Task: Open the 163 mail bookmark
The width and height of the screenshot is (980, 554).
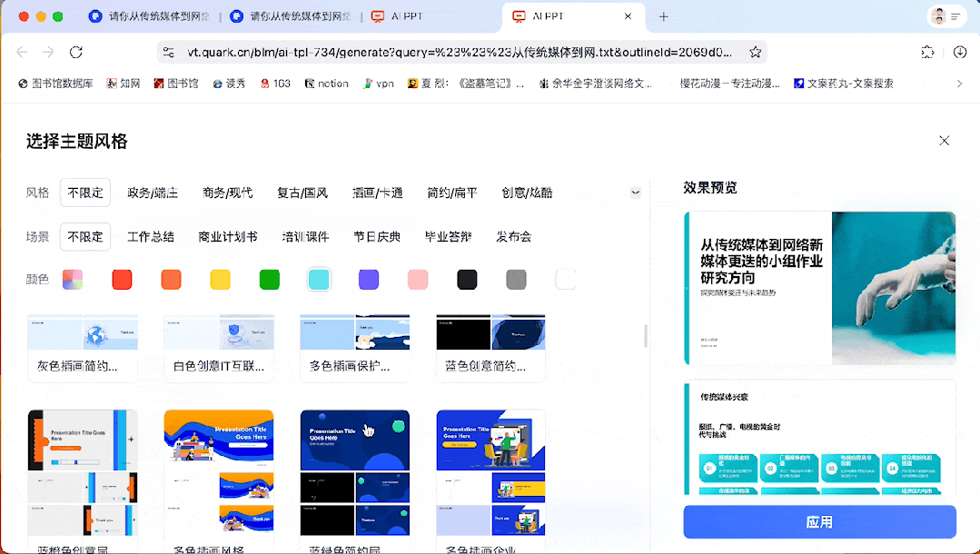Action: tap(275, 83)
